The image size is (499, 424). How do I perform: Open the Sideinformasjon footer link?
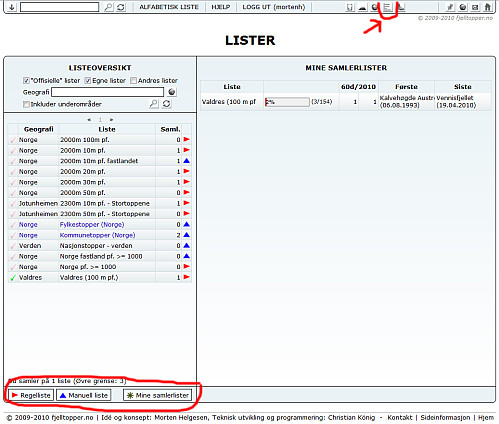445,417
